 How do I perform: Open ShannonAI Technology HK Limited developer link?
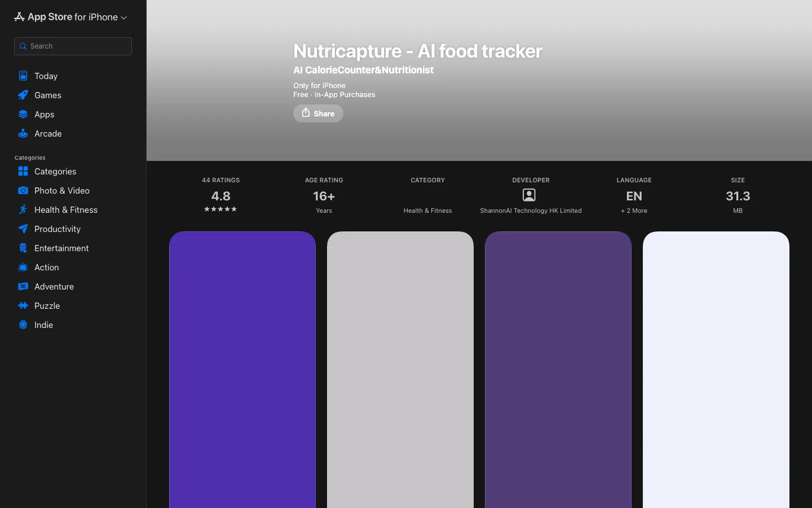531,211
